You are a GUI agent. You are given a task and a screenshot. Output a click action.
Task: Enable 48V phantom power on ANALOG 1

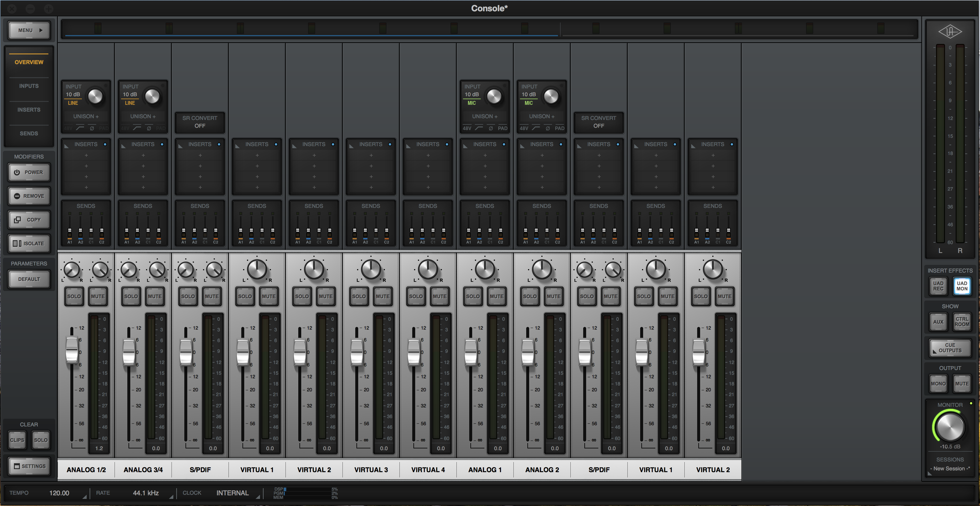467,128
